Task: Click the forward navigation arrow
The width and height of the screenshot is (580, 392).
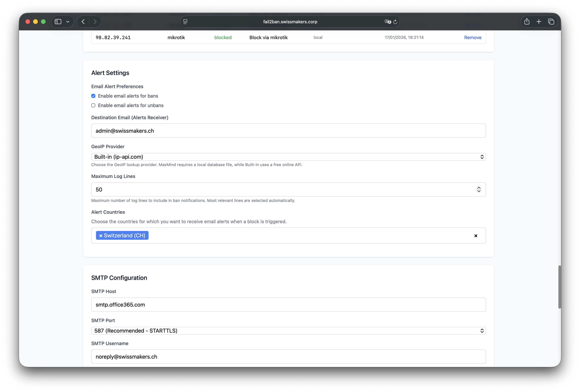Action: [x=95, y=22]
